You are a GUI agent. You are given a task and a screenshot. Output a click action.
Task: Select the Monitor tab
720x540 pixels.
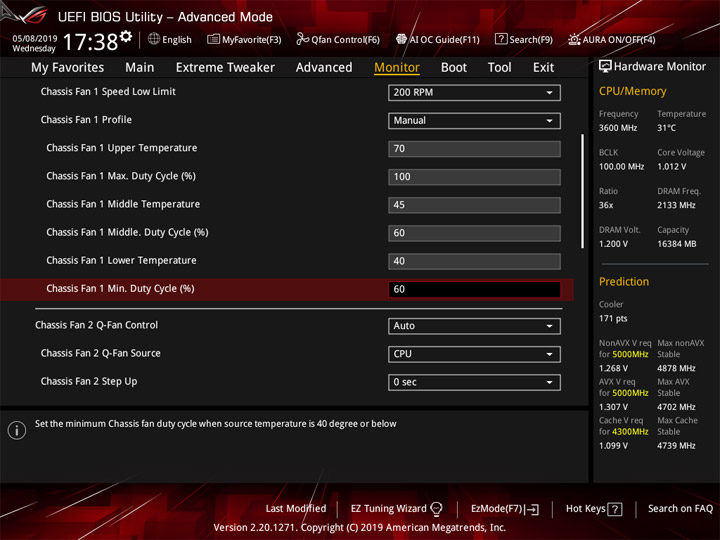397,68
